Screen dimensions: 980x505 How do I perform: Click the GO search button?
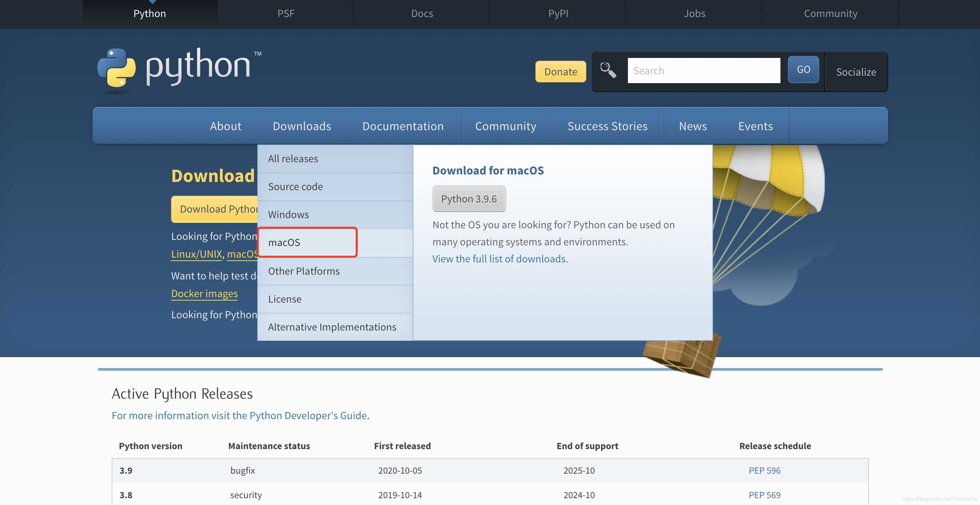click(x=804, y=70)
